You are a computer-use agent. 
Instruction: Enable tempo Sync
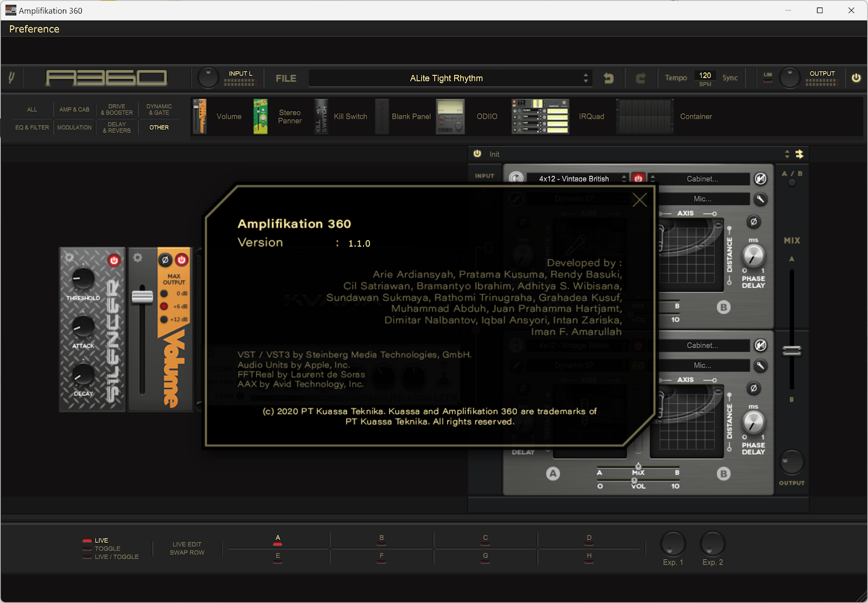730,78
